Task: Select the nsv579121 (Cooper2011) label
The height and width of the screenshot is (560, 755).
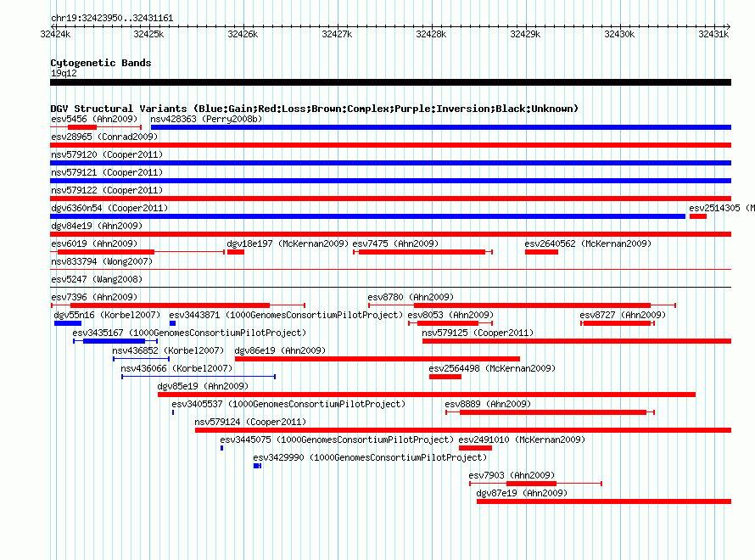Action: tap(107, 172)
